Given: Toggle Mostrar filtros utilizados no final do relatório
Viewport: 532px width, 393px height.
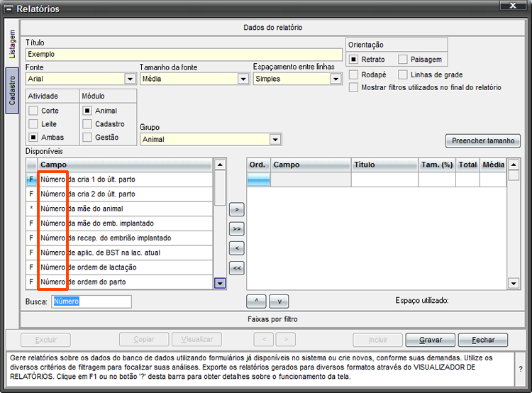Looking at the screenshot, I should (x=353, y=87).
